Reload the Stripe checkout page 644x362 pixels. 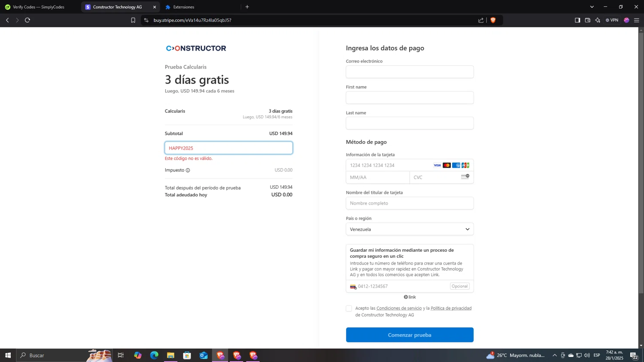[27, 20]
